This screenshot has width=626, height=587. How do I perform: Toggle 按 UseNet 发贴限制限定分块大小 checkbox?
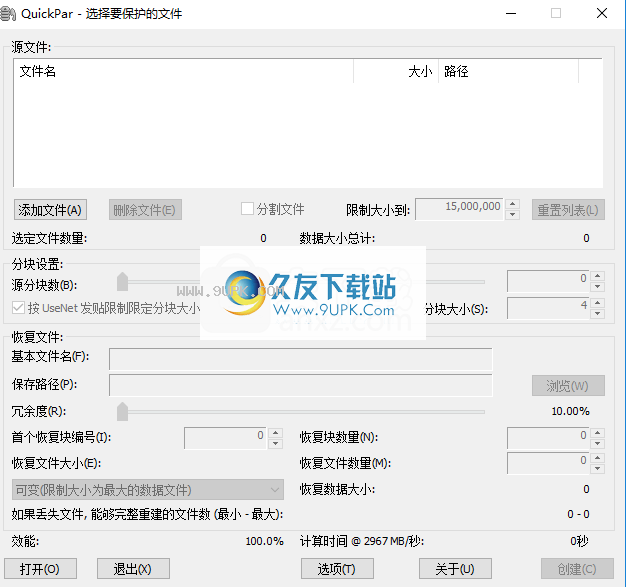[18, 308]
